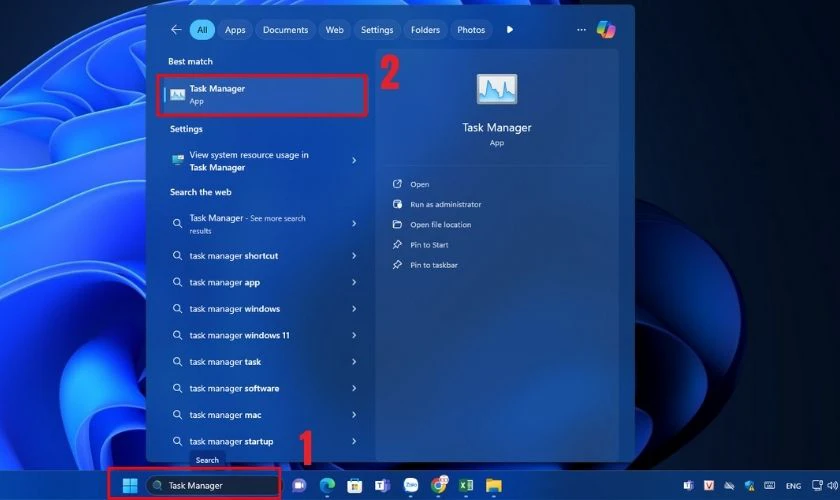Open the touch keyboard tray icon
The image size is (840, 500).
point(769,486)
